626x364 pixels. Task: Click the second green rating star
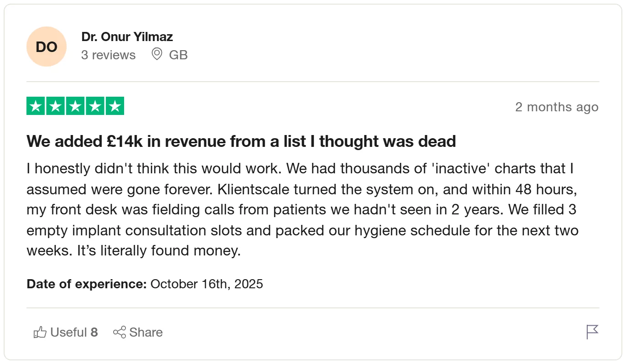pyautogui.click(x=56, y=106)
